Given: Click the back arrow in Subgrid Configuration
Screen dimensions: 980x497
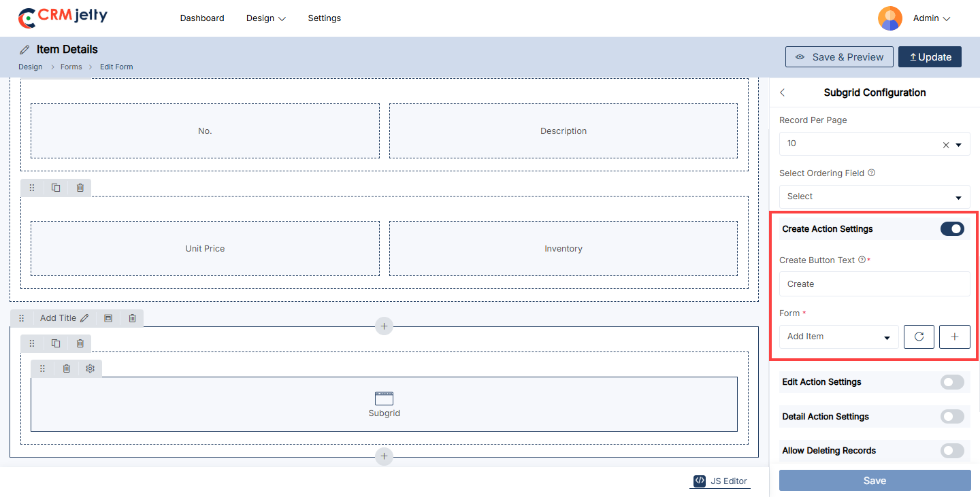Looking at the screenshot, I should (783, 92).
